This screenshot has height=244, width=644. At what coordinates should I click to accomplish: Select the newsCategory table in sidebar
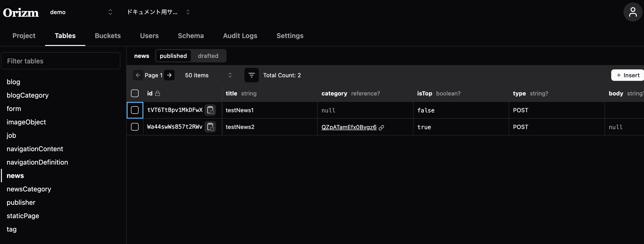point(29,189)
